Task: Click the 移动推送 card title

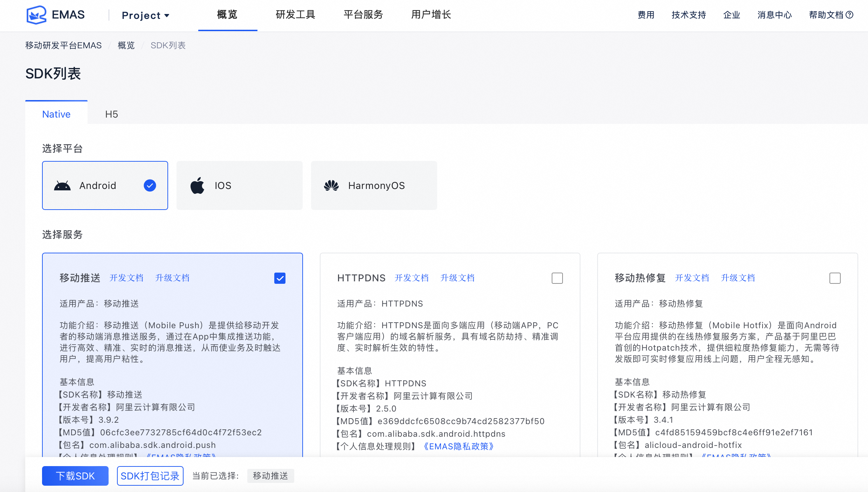Action: coord(80,278)
